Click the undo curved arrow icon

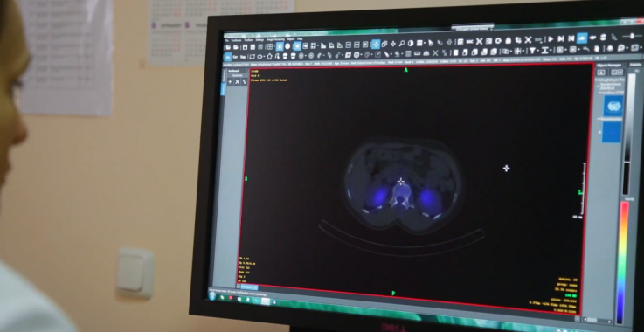click(x=585, y=49)
